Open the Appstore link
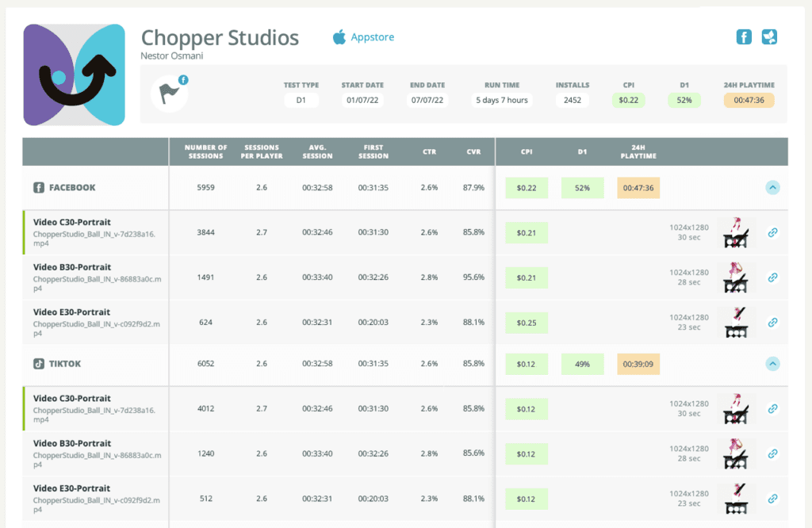The height and width of the screenshot is (528, 812). [373, 37]
